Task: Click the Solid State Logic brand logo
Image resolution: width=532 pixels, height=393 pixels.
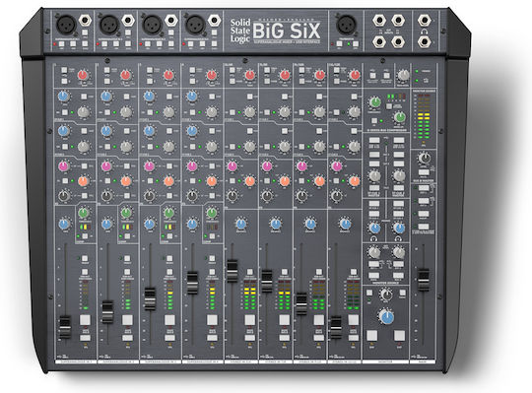Action: point(240,31)
